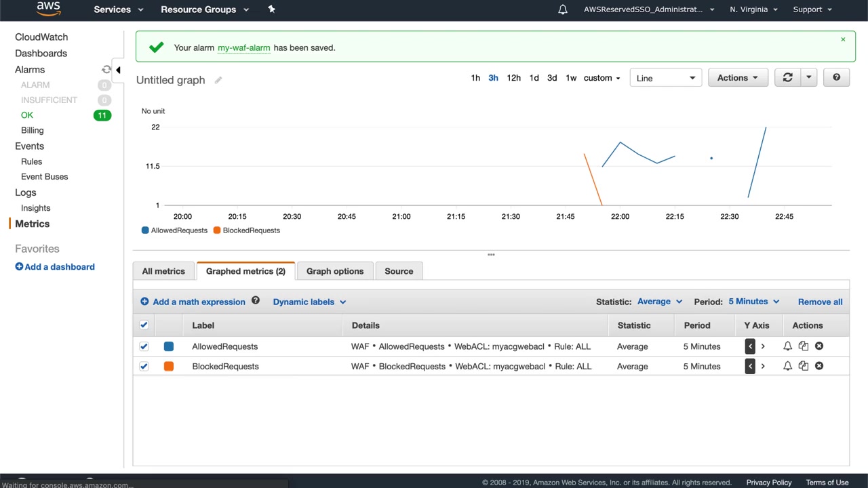This screenshot has height=488, width=868.
Task: Click the notifications bell in AWS header
Action: [562, 9]
